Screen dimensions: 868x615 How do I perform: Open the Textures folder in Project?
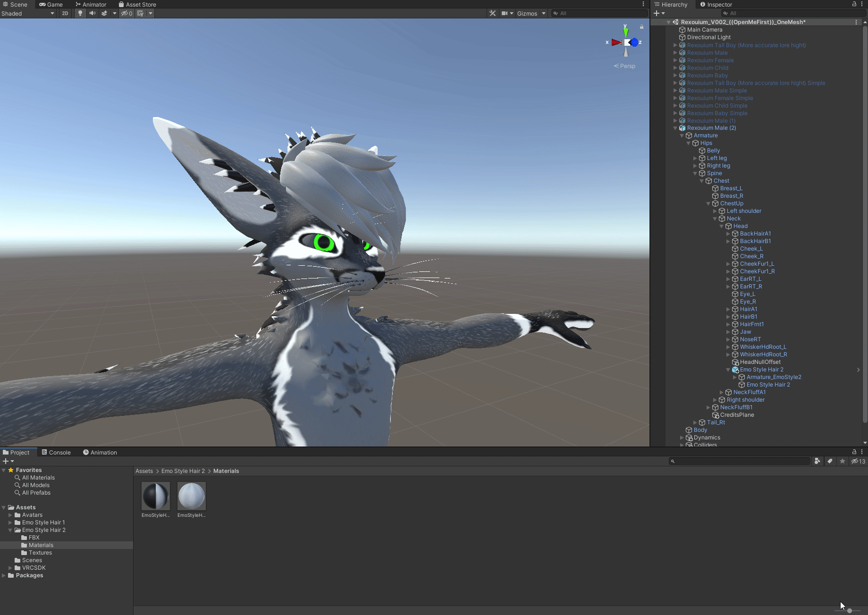(x=40, y=553)
